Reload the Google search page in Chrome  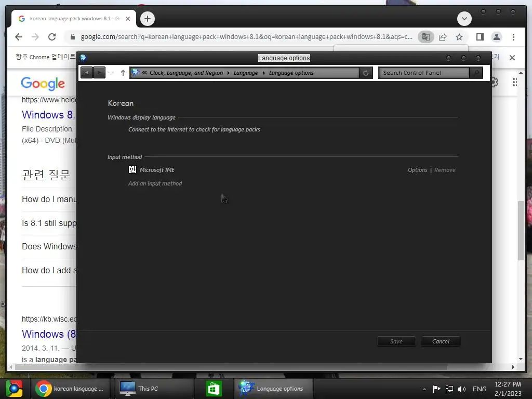[x=52, y=37]
